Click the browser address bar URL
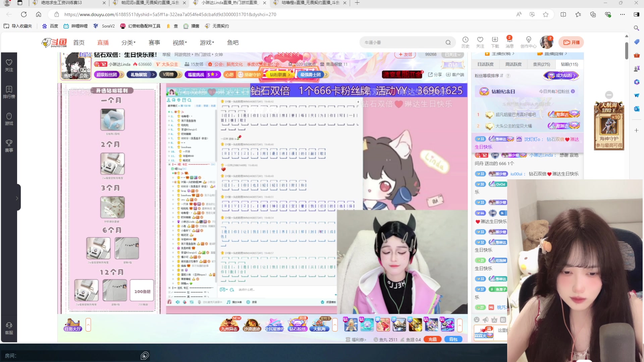Image resolution: width=644 pixels, height=362 pixels. [170, 14]
